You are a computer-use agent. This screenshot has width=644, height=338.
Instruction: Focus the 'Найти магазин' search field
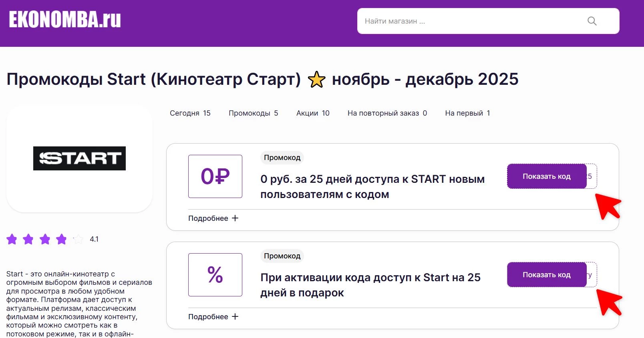tap(488, 21)
